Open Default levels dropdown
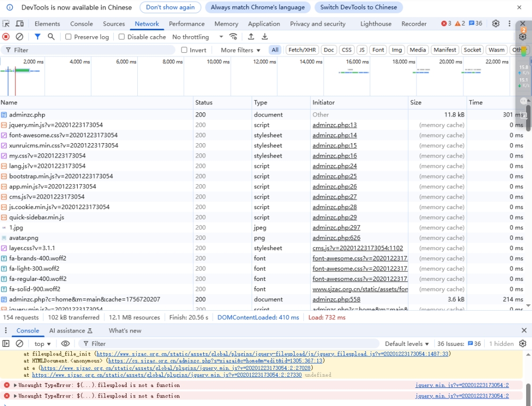The image size is (532, 406). point(407,344)
